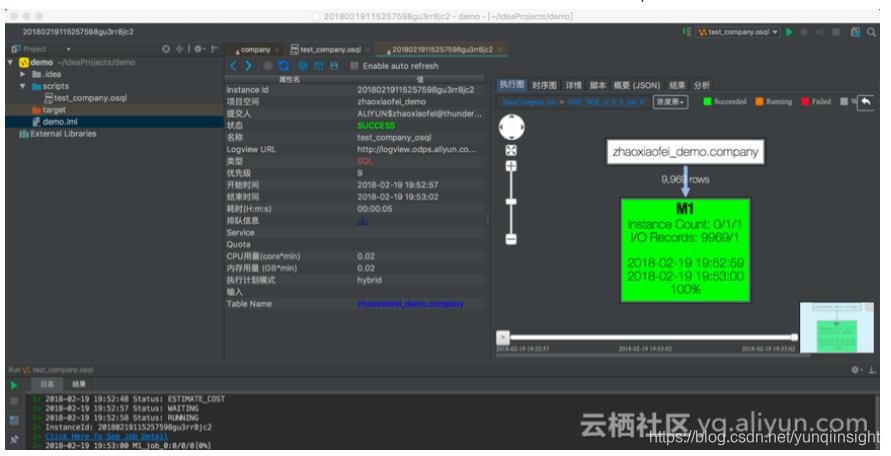This screenshot has width=891, height=456.
Task: Open the zhaoxiaofei_demo.company table name link
Action: 410,304
